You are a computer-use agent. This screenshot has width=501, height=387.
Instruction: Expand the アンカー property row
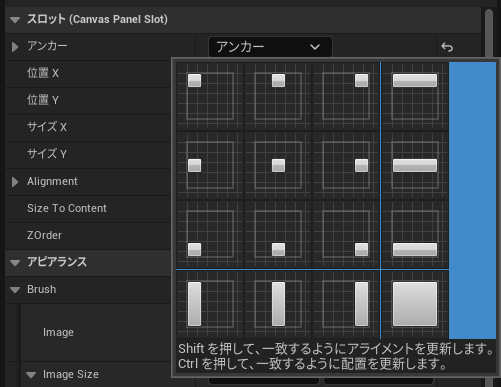pyautogui.click(x=15, y=47)
